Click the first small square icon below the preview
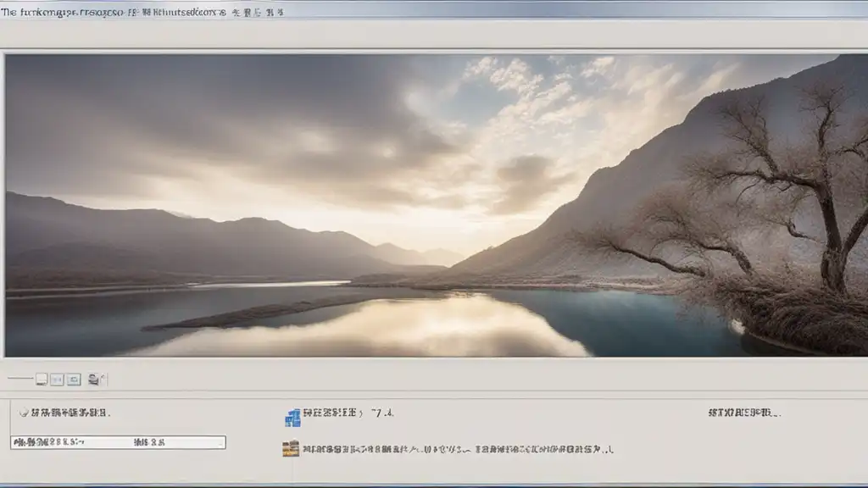Image resolution: width=868 pixels, height=488 pixels. (x=41, y=380)
